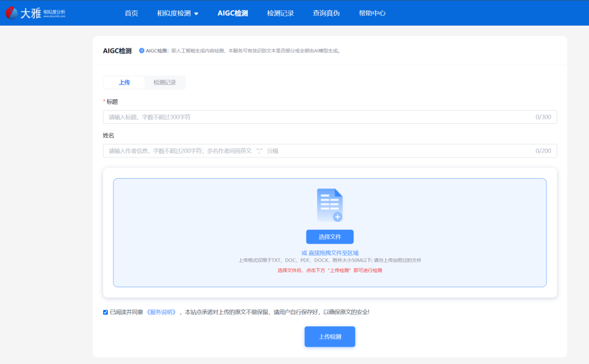Click the document upload file icon
This screenshot has width=589, height=364.
[329, 205]
